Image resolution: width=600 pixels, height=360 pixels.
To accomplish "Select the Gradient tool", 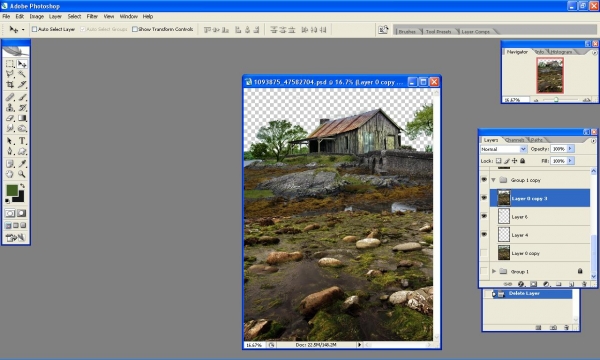I will click(22, 118).
